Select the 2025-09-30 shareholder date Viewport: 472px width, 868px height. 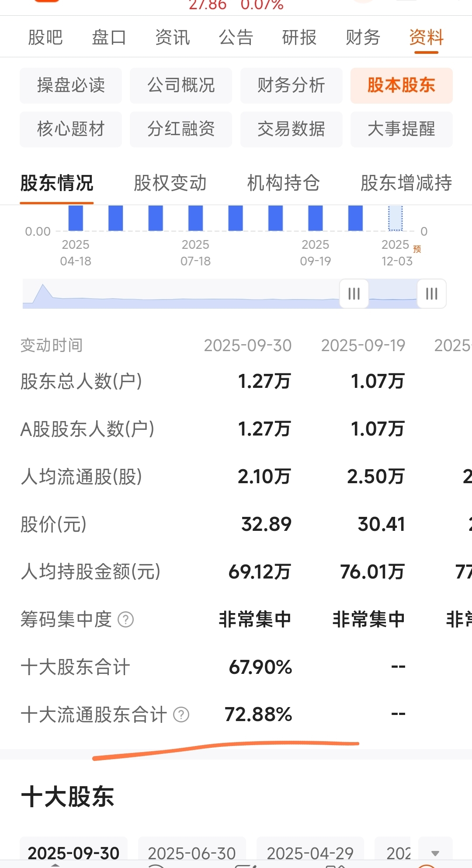[x=73, y=853]
